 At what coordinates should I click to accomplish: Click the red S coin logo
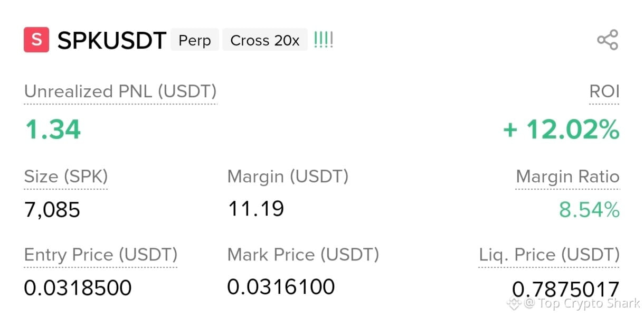point(36,40)
